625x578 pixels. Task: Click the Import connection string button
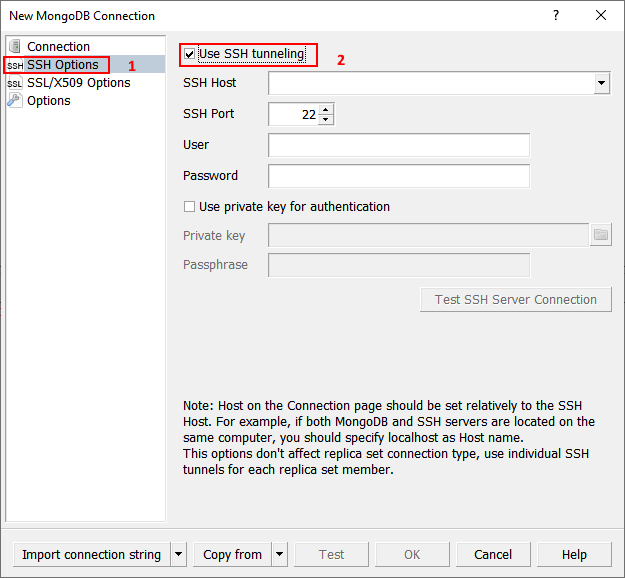point(91,554)
